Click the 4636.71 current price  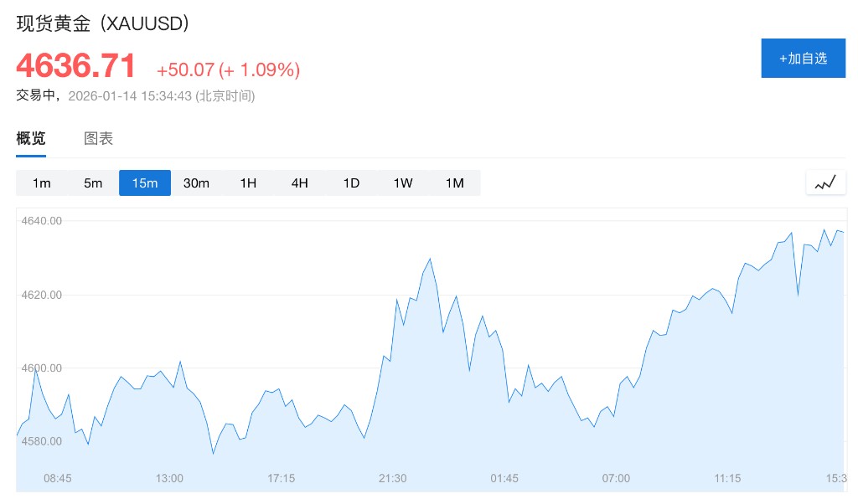pyautogui.click(x=75, y=65)
